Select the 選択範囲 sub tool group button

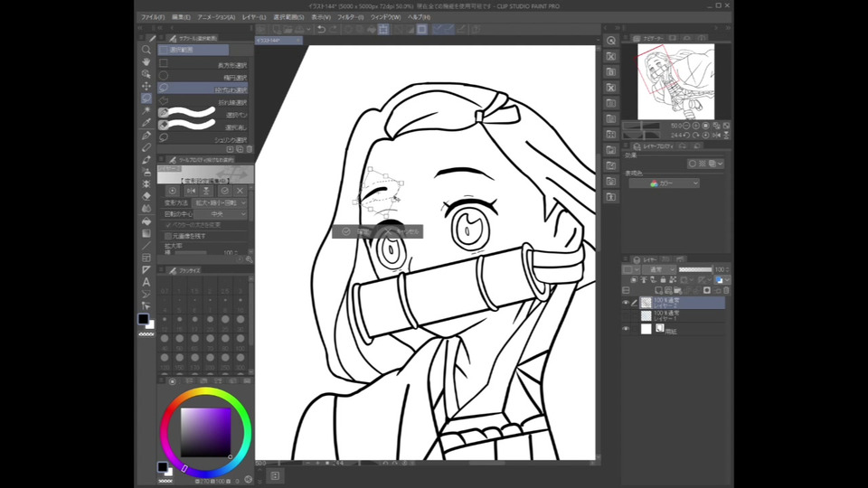coord(193,50)
